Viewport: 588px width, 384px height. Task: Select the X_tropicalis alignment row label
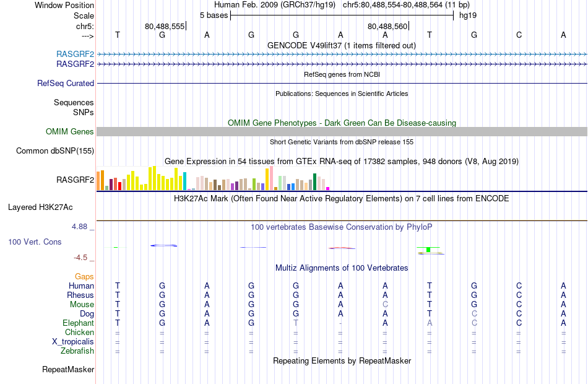pos(73,342)
